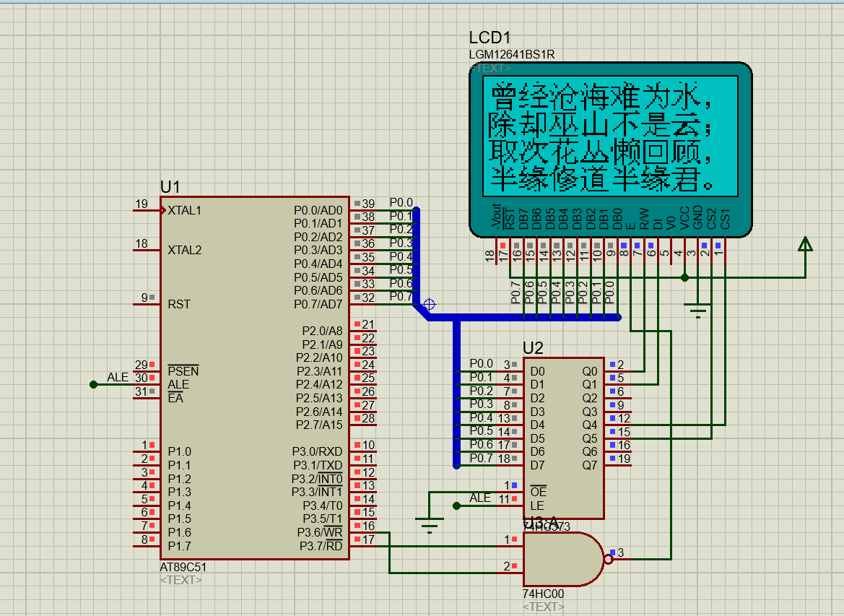Click pin 19 on the U2 Q7 output

click(624, 459)
